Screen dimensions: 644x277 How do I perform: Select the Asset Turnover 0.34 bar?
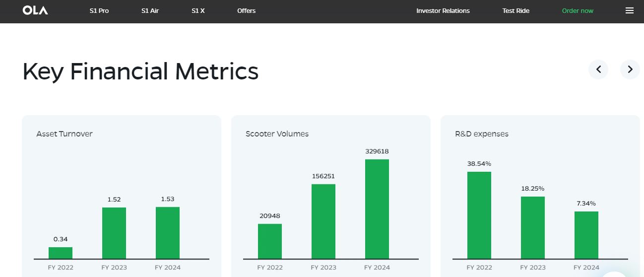coord(61,253)
